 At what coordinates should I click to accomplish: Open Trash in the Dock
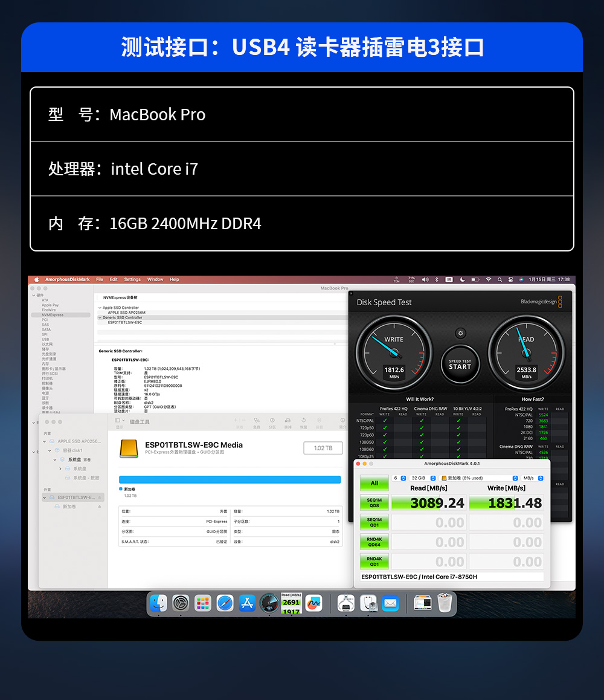pos(445,603)
